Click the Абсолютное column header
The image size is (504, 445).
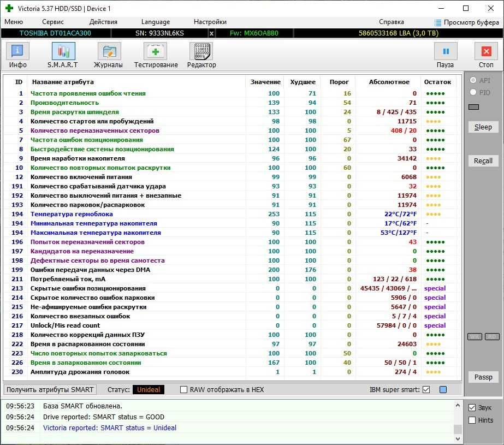[389, 82]
